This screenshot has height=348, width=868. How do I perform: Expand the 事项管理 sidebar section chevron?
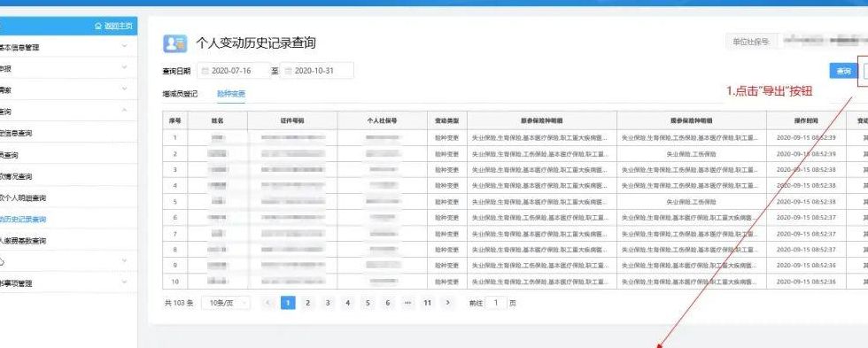(x=125, y=282)
